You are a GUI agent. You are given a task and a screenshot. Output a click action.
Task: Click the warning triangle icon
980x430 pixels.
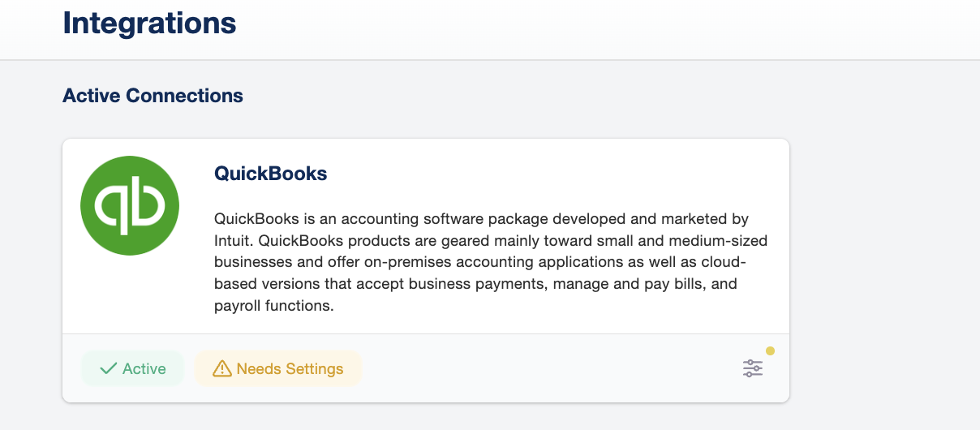221,369
